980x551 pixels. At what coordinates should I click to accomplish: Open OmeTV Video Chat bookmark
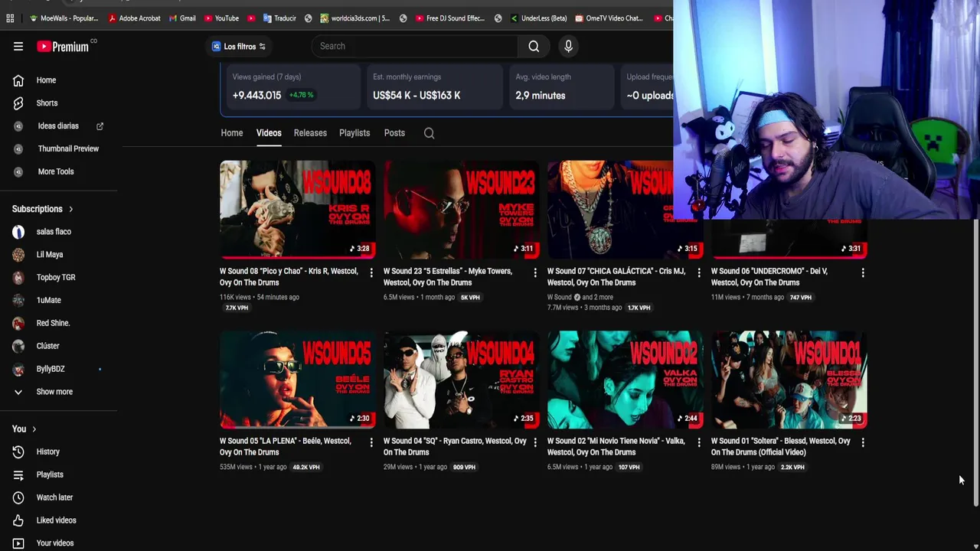pyautogui.click(x=609, y=18)
